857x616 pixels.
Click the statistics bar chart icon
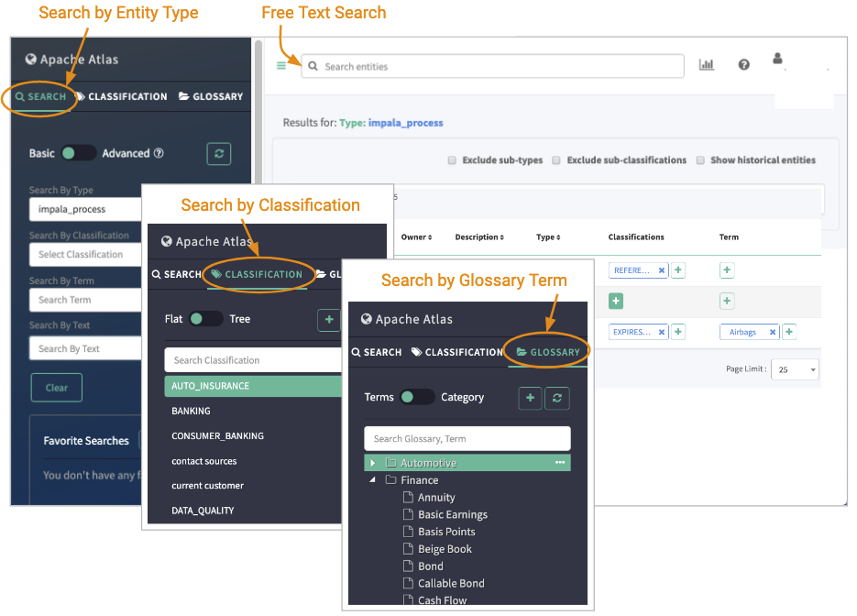coord(706,65)
